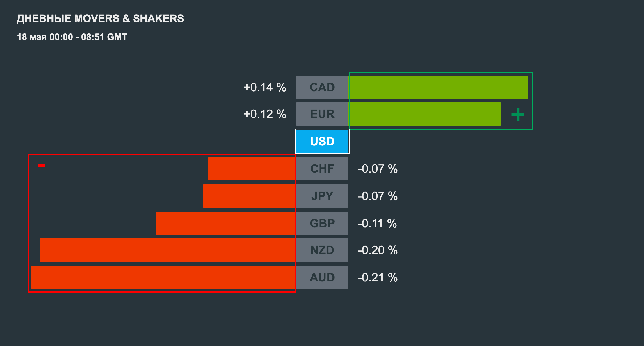Click the red GBP loss bar

(x=225, y=223)
